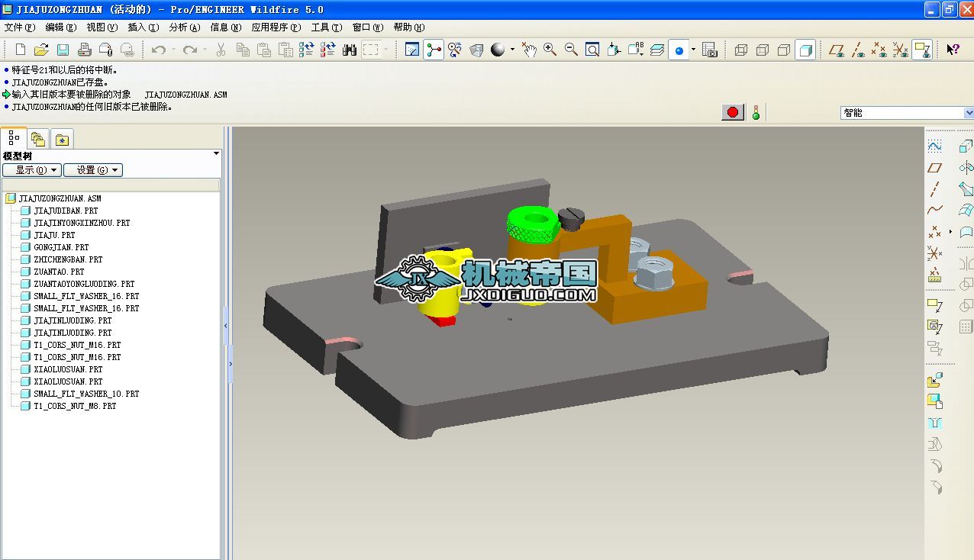Viewport: 974px width, 560px height.
Task: Toggle coordinate systems display
Action: [x=901, y=50]
